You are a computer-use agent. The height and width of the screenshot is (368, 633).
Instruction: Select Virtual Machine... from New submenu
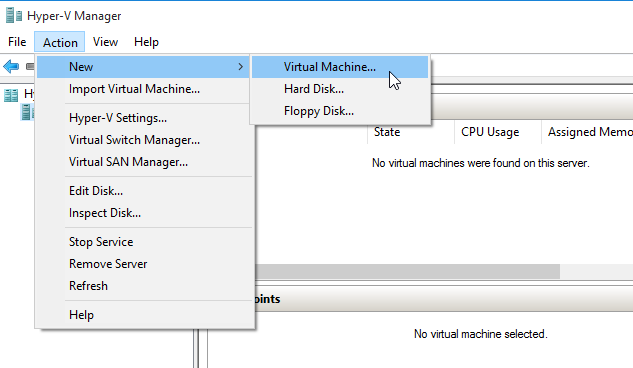[x=340, y=67]
